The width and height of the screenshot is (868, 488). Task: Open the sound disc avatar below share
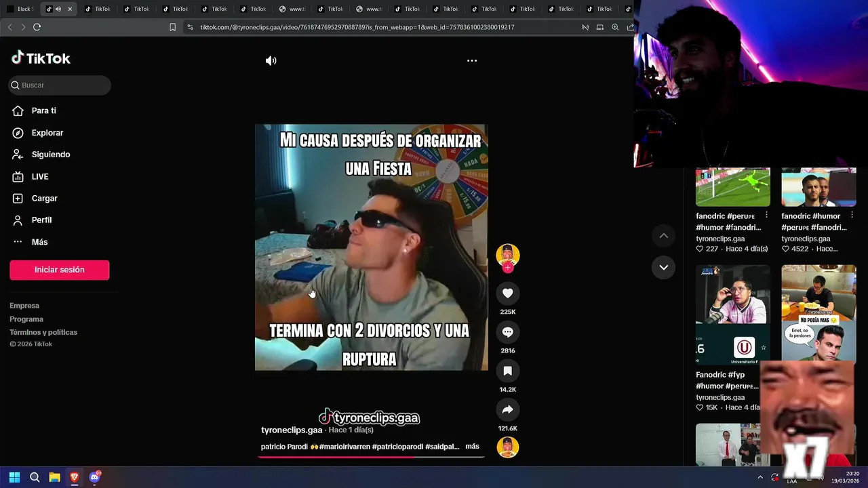tap(507, 447)
